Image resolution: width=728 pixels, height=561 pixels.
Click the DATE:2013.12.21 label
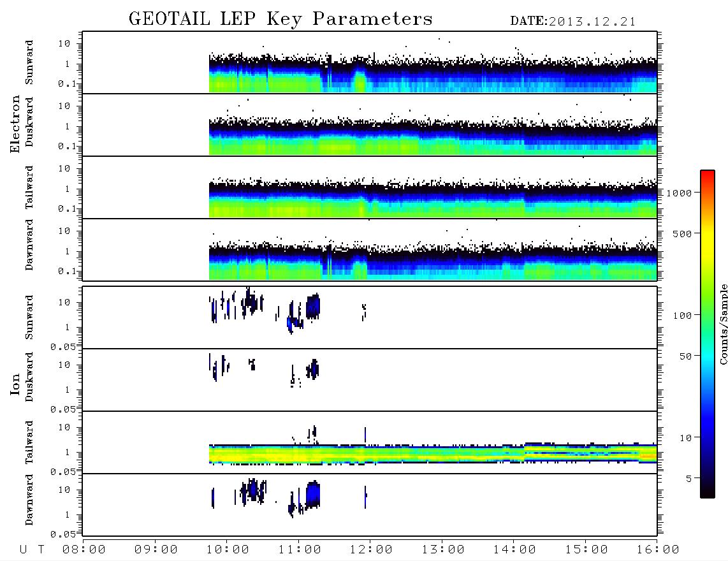[573, 22]
